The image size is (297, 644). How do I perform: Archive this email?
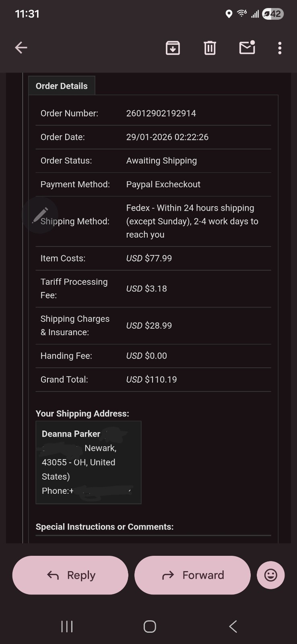point(173,48)
